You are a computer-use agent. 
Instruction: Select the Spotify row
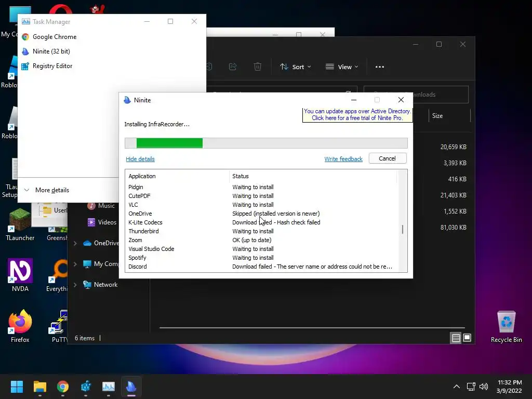(x=261, y=258)
